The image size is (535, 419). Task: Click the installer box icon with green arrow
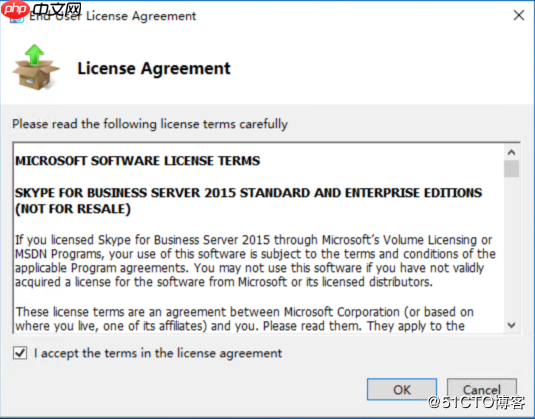pos(35,67)
